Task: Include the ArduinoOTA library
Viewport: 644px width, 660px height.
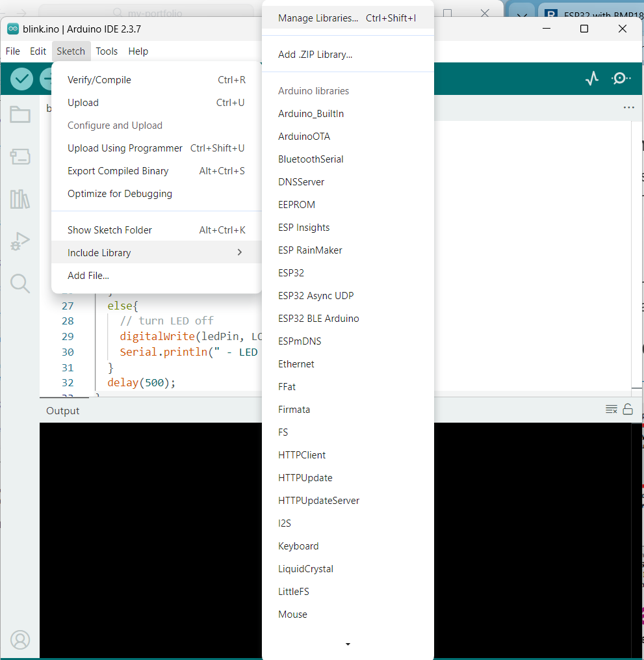Action: [x=348, y=137]
